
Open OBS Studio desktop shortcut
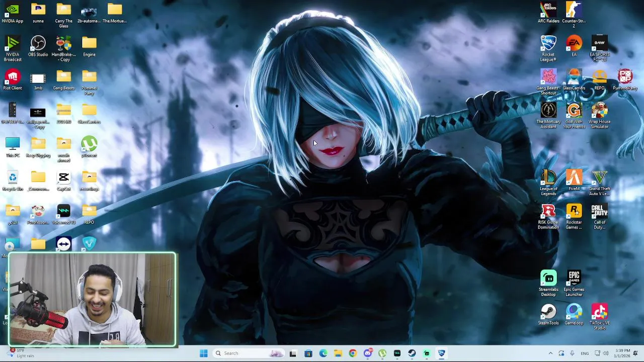(38, 47)
